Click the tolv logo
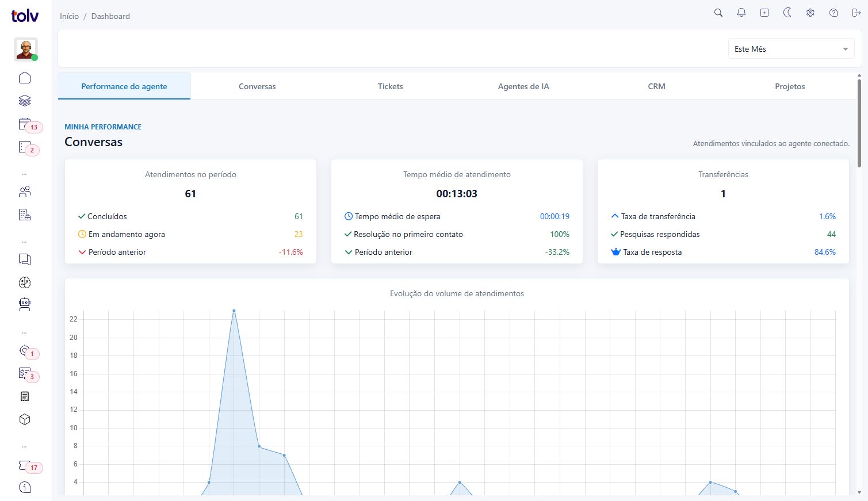 [x=25, y=16]
